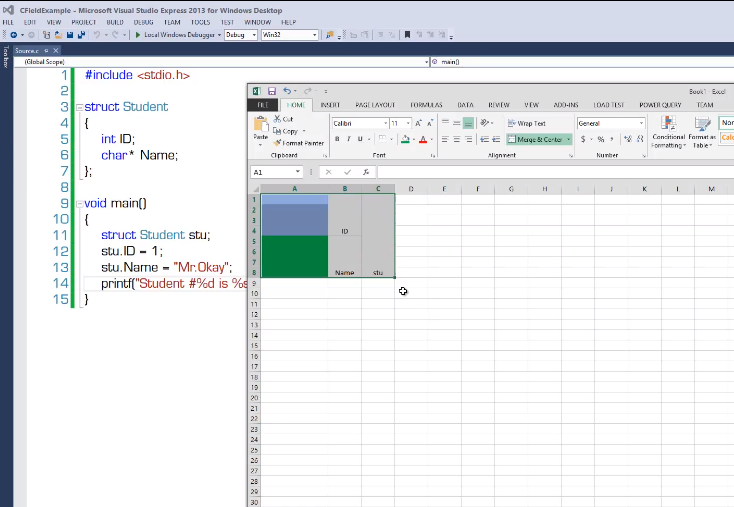Start Local Windows Debugger green play button

point(138,35)
